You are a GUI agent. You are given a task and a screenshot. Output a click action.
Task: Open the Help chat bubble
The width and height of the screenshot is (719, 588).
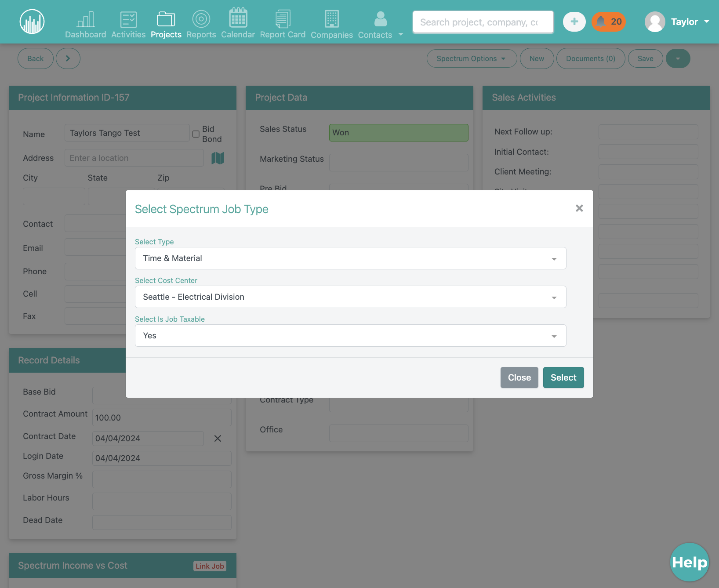690,562
